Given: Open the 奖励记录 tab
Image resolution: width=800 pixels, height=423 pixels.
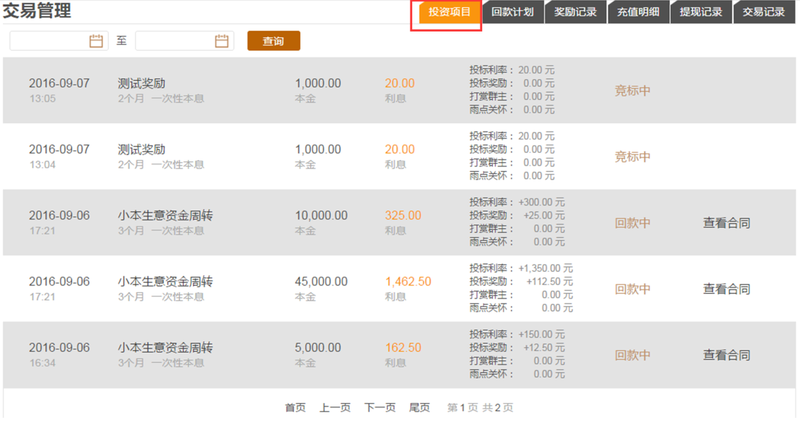Looking at the screenshot, I should (x=575, y=13).
